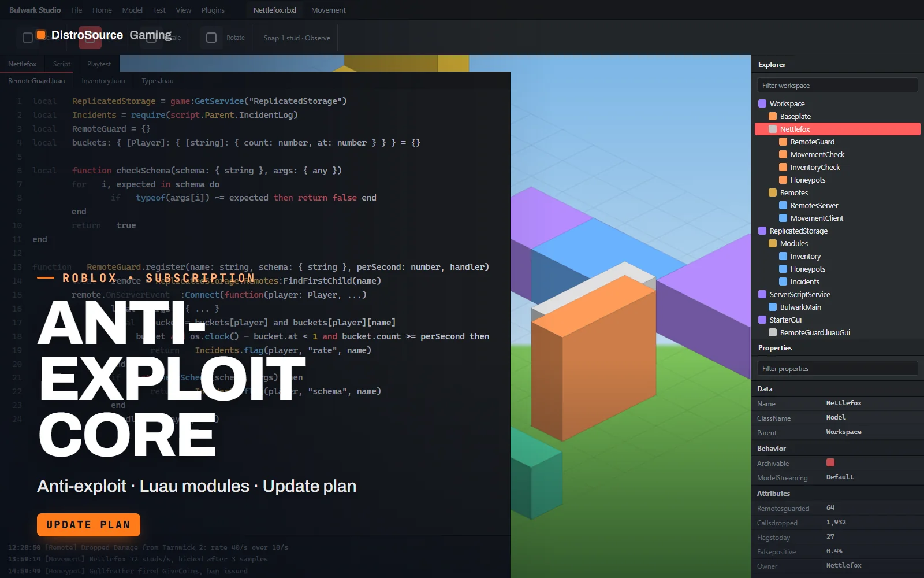Click the MovementClient script icon
Image resolution: width=924 pixels, height=578 pixels.
783,218
